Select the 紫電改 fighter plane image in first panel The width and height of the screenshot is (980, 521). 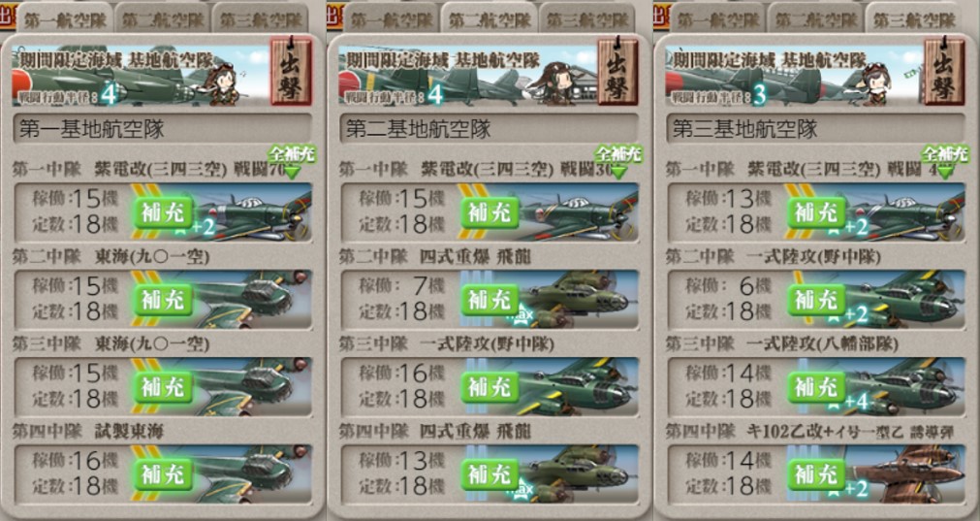[252, 212]
